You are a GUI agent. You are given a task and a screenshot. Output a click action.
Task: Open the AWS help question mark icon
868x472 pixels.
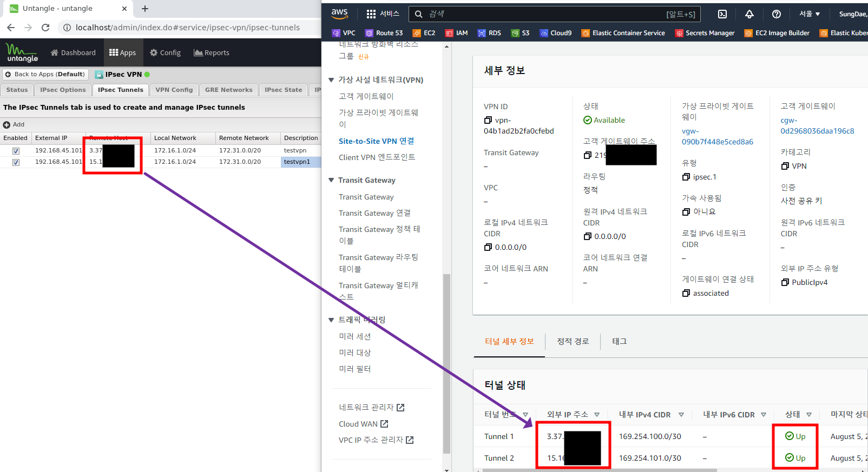tap(777, 14)
